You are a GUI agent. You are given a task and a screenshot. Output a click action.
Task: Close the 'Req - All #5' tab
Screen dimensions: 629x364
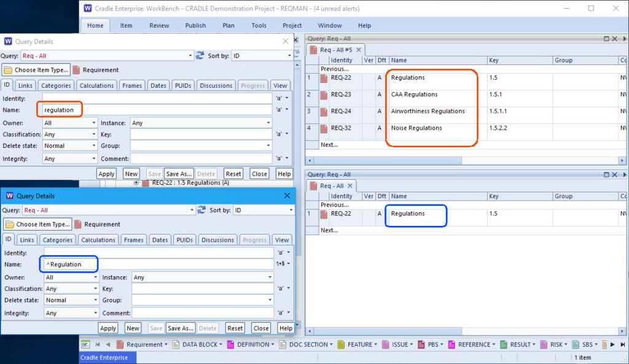point(361,50)
